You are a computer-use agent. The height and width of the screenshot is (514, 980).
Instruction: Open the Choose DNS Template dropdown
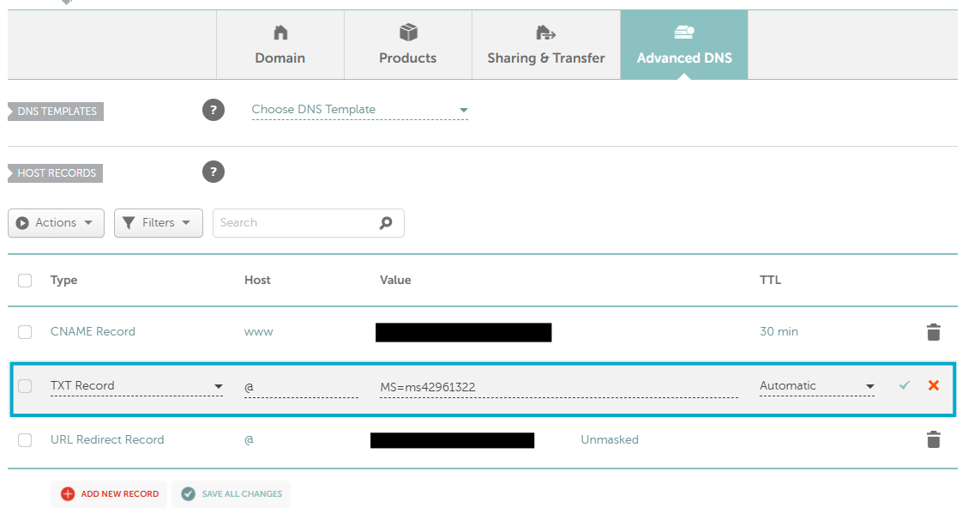click(359, 110)
